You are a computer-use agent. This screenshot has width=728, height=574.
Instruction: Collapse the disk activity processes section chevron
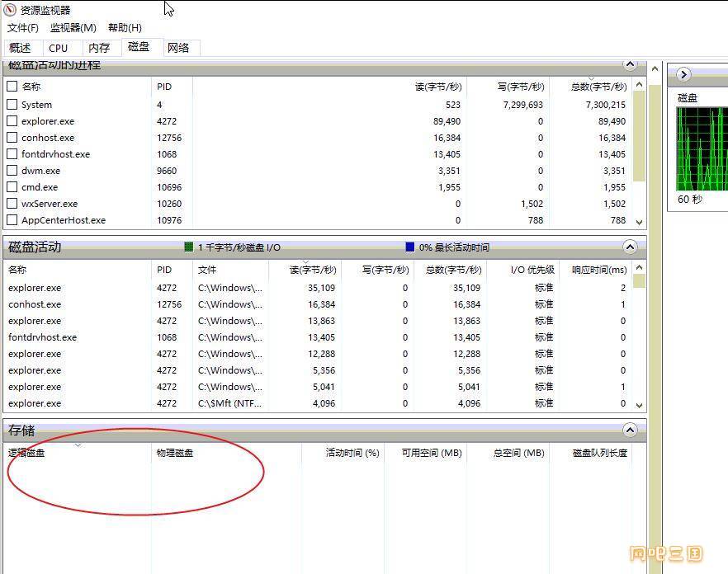pyautogui.click(x=630, y=64)
